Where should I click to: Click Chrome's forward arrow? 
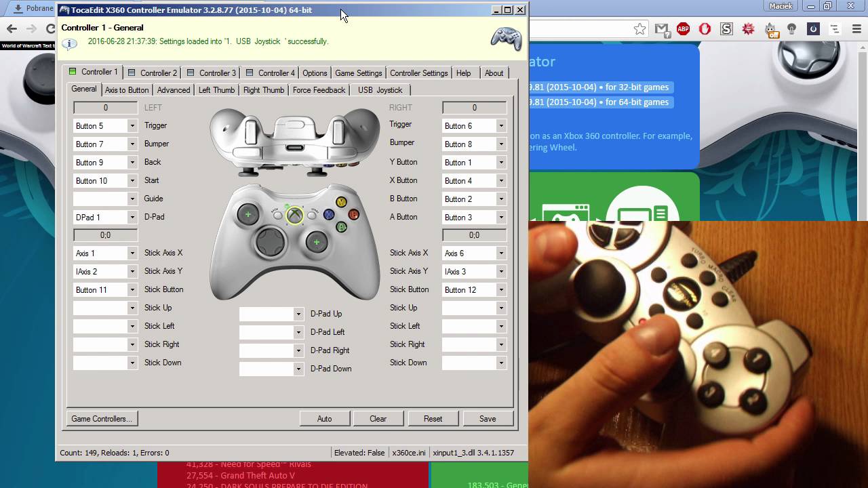31,28
